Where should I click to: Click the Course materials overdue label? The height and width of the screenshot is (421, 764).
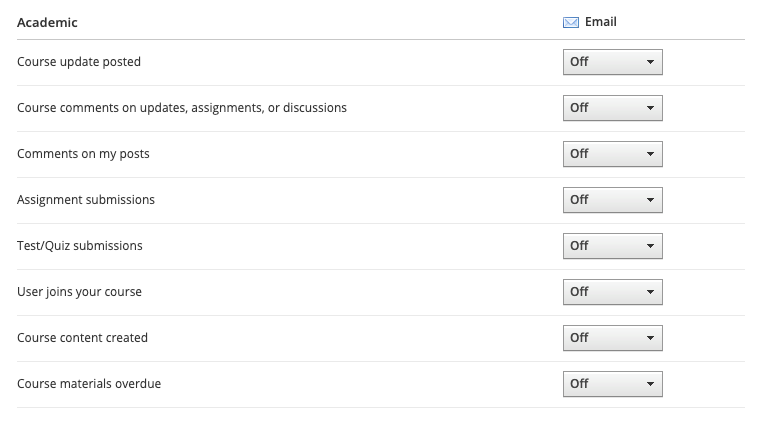click(89, 384)
